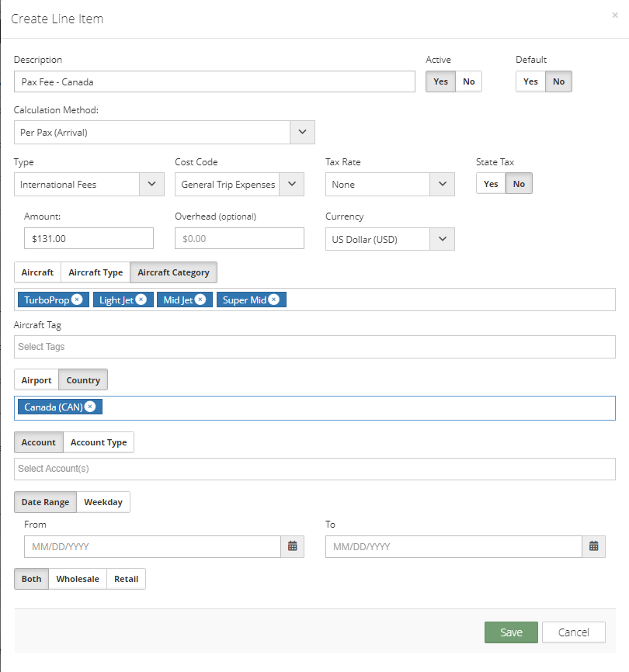
Task: Remove the Super Mid tag
Action: pos(273,300)
